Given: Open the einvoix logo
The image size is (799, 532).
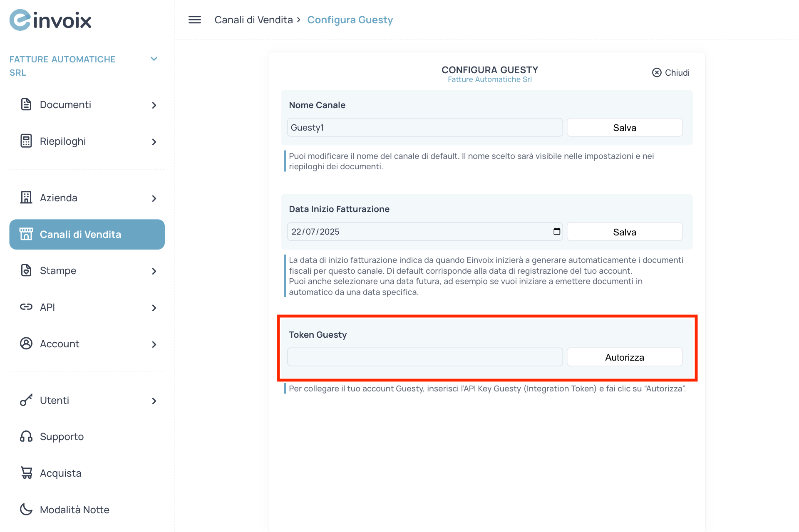Looking at the screenshot, I should point(50,20).
